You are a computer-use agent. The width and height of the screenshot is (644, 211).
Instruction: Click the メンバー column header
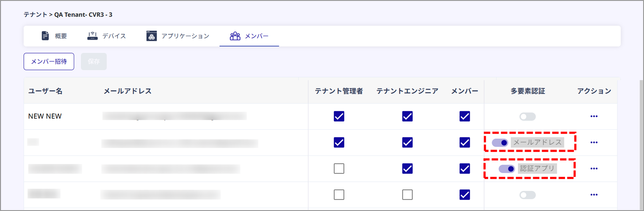[465, 91]
